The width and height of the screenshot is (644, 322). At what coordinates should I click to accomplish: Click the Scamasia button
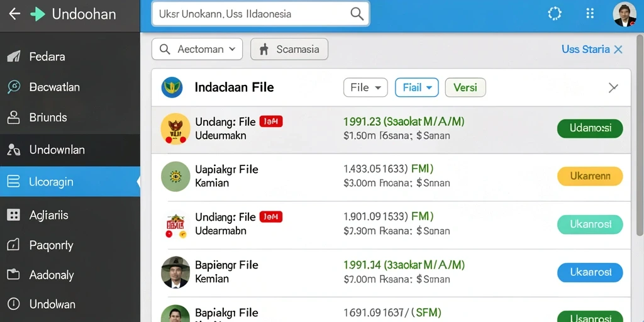point(289,49)
